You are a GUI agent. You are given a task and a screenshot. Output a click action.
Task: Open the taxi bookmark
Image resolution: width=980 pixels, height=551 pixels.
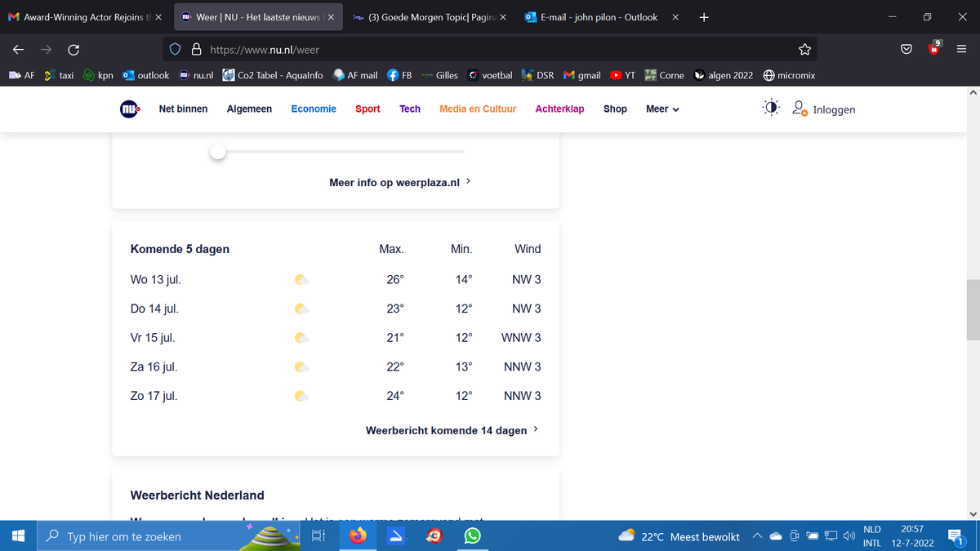pyautogui.click(x=59, y=75)
